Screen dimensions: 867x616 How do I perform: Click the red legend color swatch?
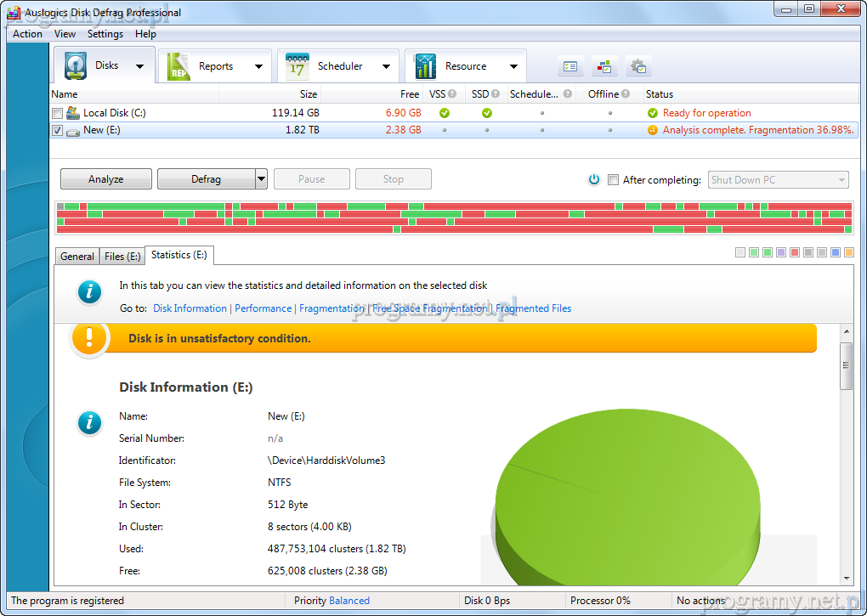pos(795,252)
